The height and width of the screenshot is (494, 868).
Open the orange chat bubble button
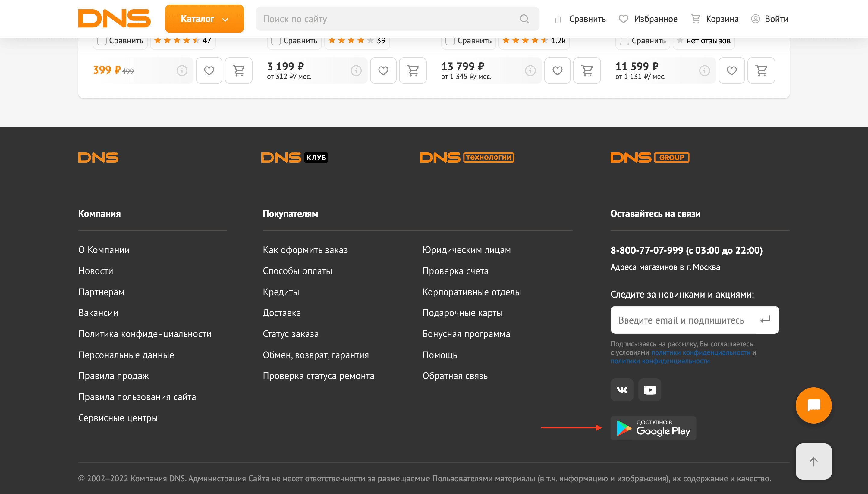pos(813,405)
